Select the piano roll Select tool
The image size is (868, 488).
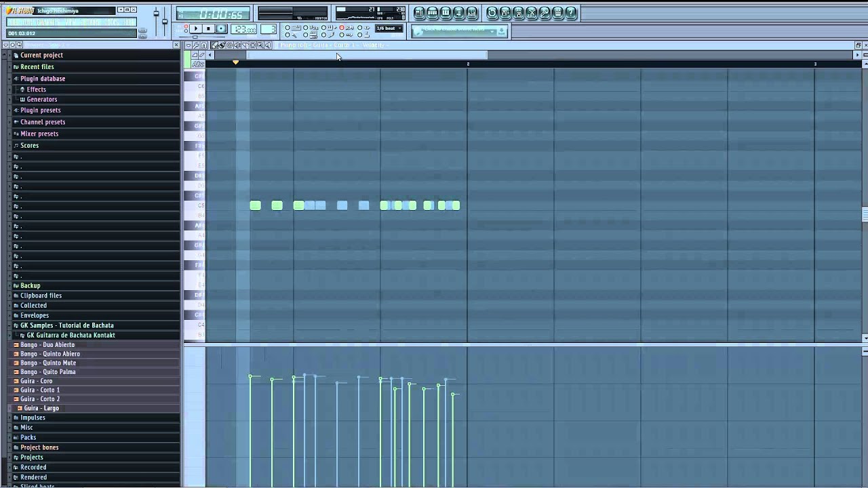click(x=252, y=45)
